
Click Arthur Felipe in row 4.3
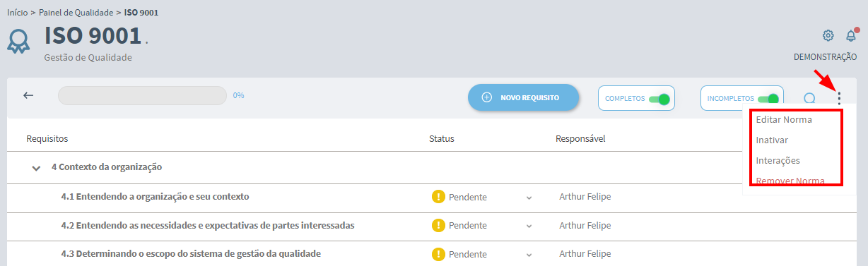pyautogui.click(x=585, y=254)
